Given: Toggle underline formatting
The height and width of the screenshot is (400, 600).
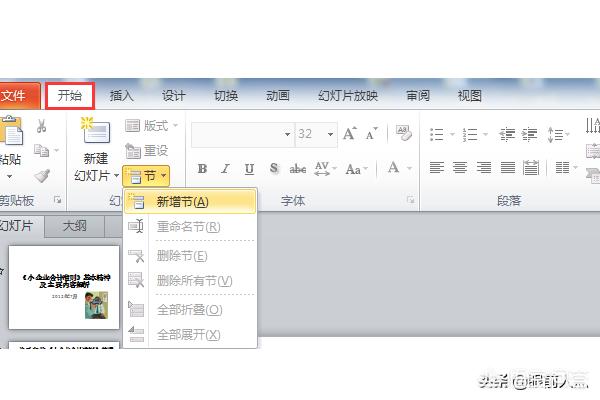Looking at the screenshot, I should pos(249,169).
